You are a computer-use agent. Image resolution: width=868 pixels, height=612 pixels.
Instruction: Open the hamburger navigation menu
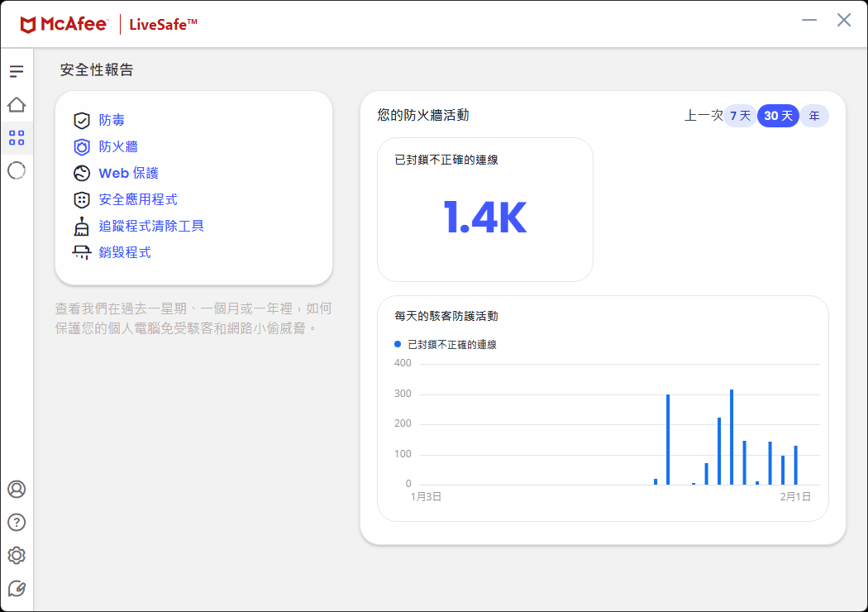click(x=17, y=71)
